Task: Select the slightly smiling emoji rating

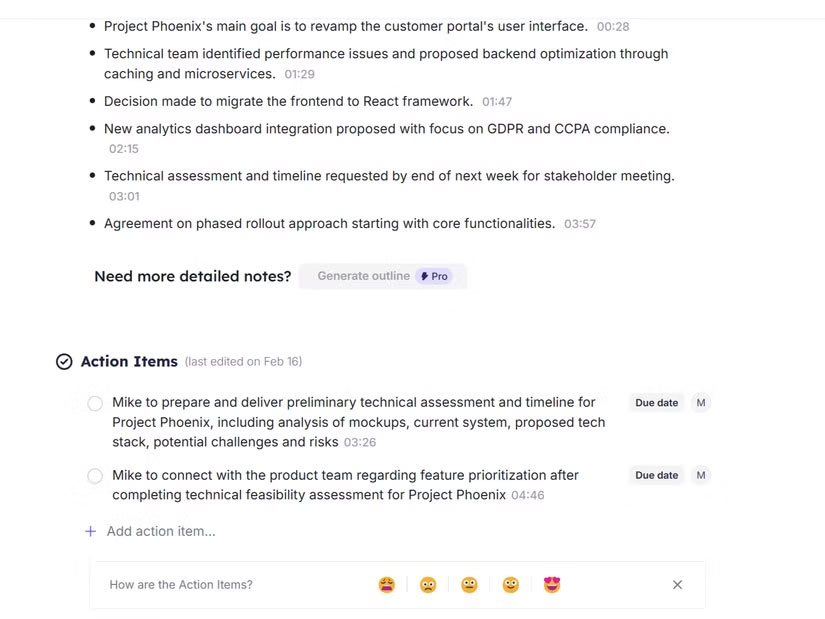Action: tap(511, 585)
